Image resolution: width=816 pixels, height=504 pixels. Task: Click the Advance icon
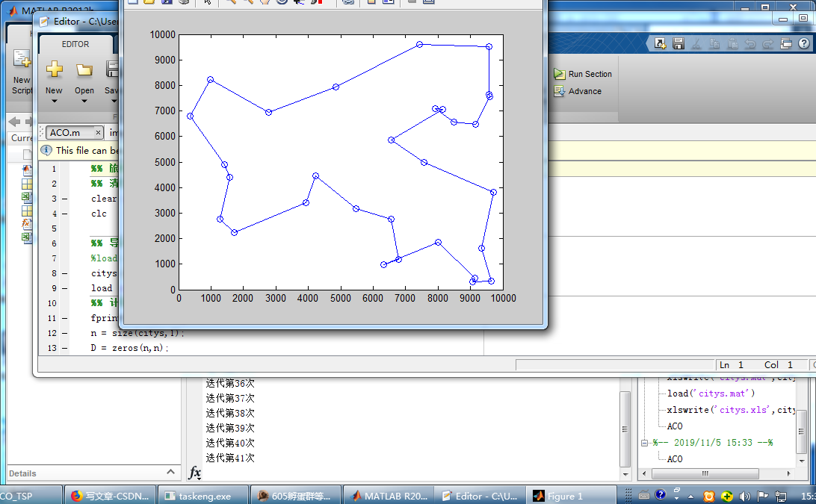(560, 91)
